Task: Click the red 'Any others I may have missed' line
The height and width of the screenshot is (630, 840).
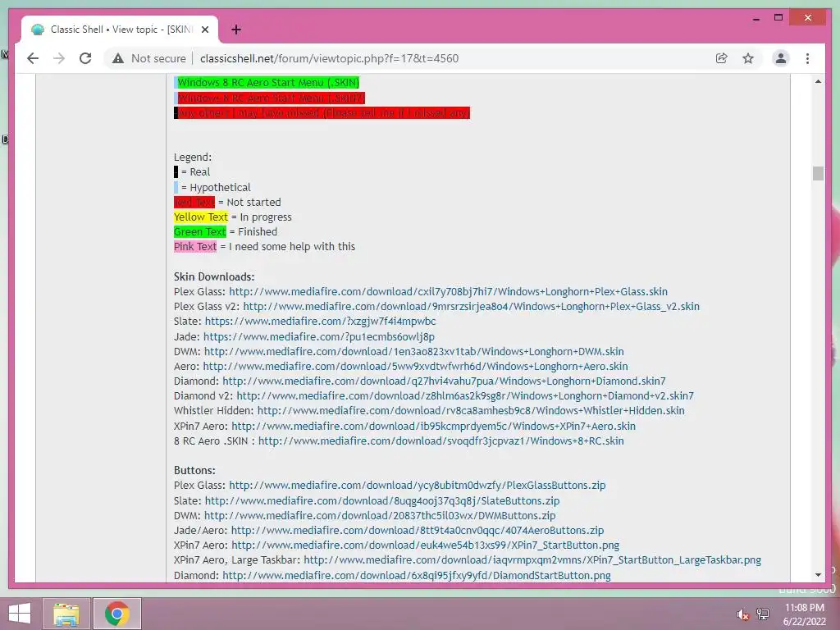Action: 323,113
